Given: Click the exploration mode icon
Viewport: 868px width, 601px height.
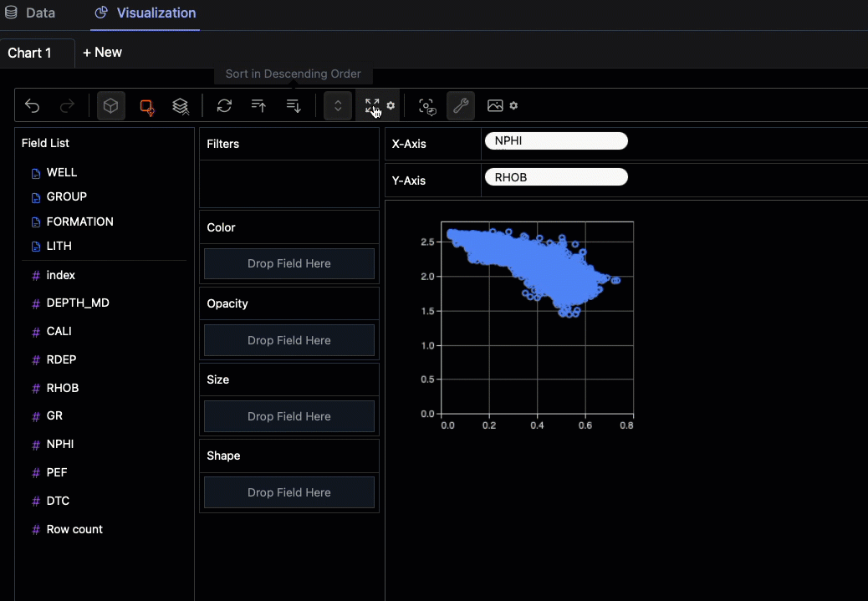Looking at the screenshot, I should point(428,106).
